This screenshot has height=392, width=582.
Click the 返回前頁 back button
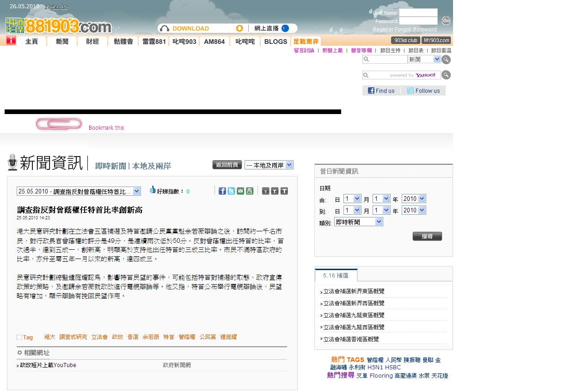(x=227, y=165)
